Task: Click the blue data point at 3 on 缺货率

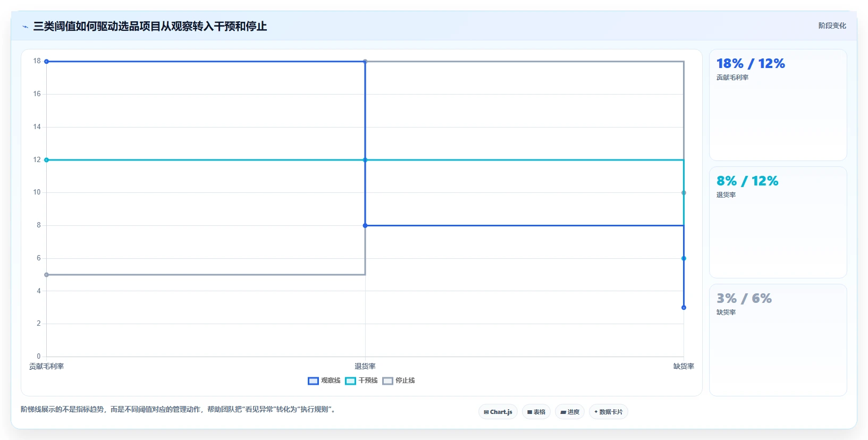Action: [x=684, y=308]
